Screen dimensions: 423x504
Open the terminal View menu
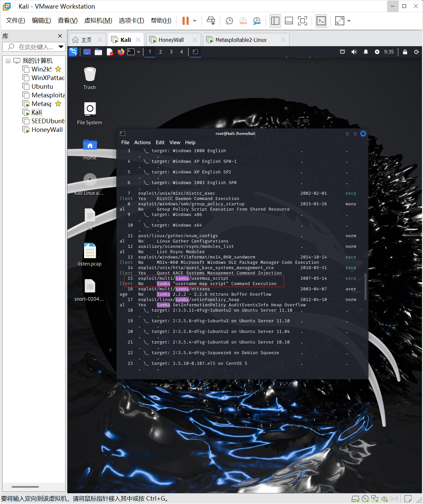tap(175, 143)
